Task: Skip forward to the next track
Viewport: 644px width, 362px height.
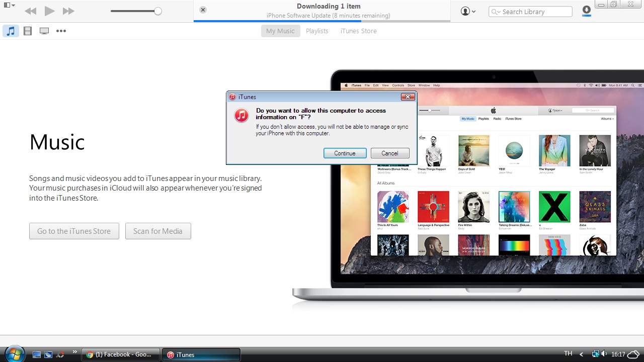Action: click(68, 11)
